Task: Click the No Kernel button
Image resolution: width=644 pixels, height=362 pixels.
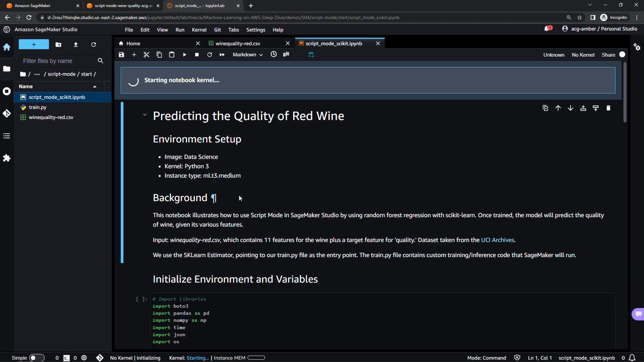Action: [x=583, y=55]
